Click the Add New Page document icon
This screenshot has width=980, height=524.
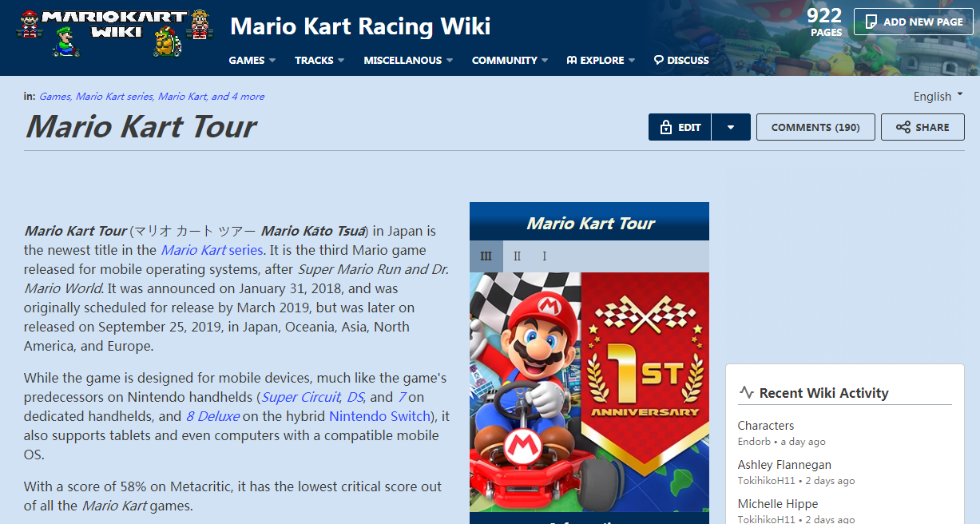(871, 22)
